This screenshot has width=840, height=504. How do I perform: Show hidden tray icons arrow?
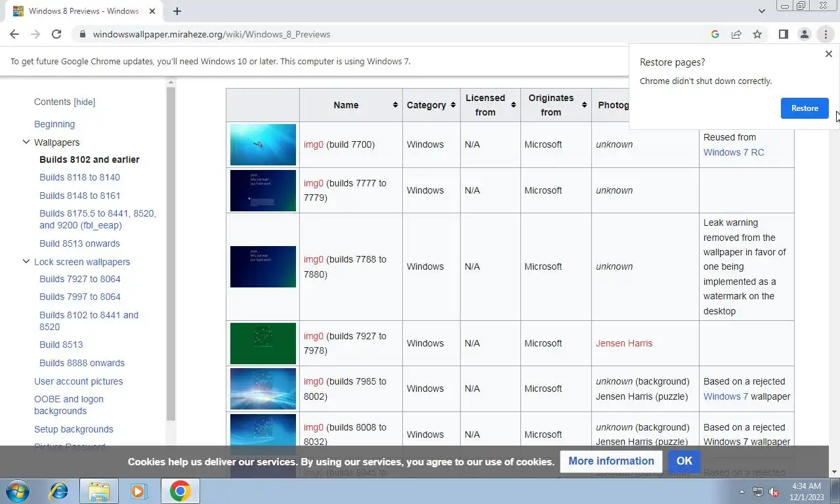[742, 492]
